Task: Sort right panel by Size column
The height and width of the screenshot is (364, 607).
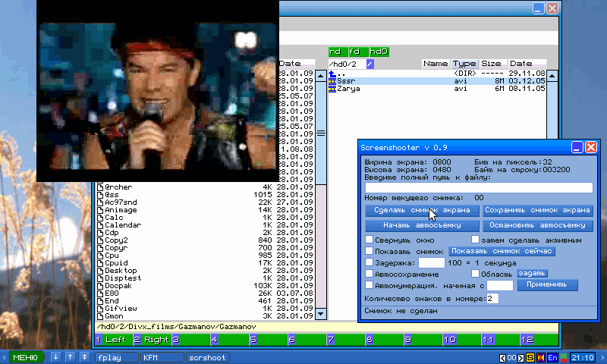Action: (x=491, y=64)
